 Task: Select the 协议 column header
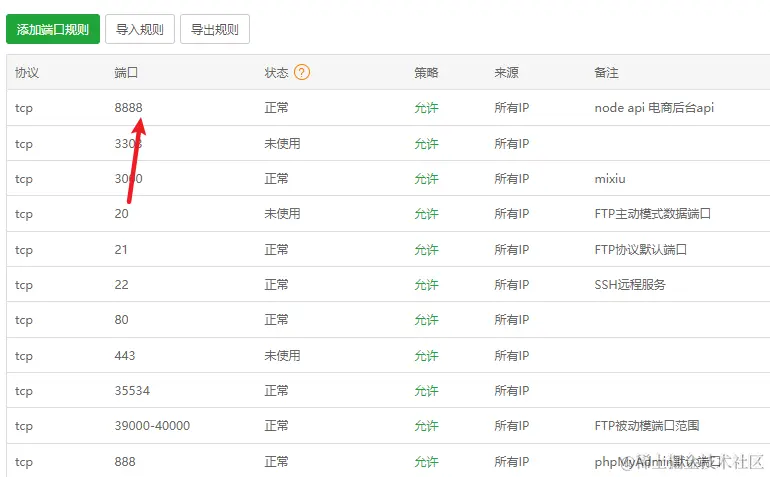[x=27, y=73]
